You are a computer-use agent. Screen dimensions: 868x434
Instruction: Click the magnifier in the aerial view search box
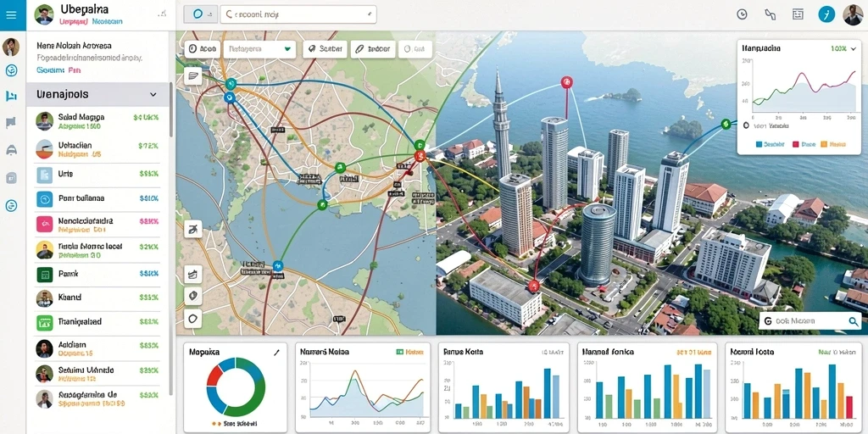coord(853,321)
